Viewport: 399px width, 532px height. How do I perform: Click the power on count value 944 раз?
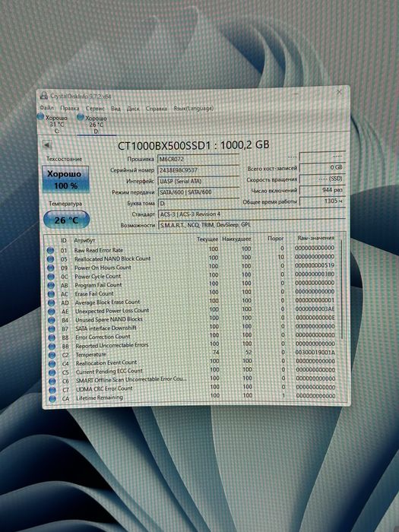pos(322,190)
